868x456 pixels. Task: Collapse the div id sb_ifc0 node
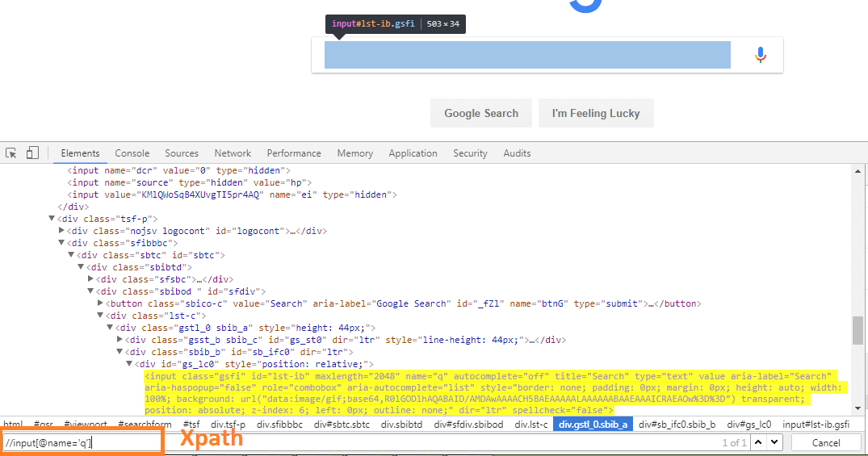point(120,351)
